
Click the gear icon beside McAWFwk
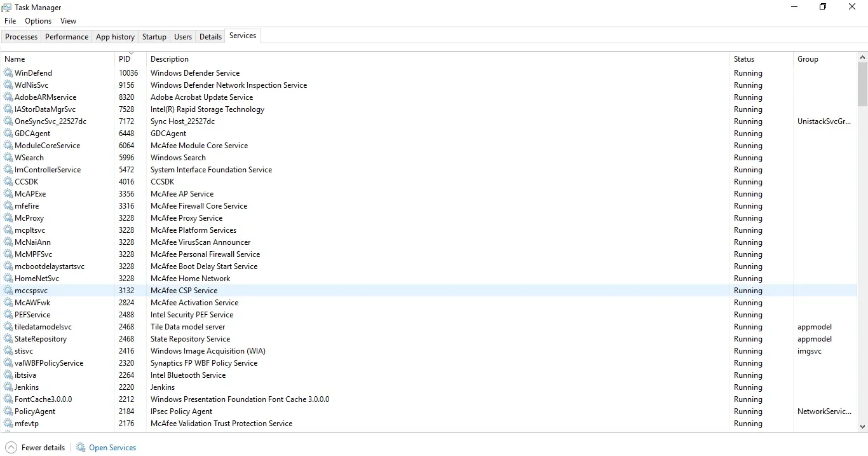[8, 302]
